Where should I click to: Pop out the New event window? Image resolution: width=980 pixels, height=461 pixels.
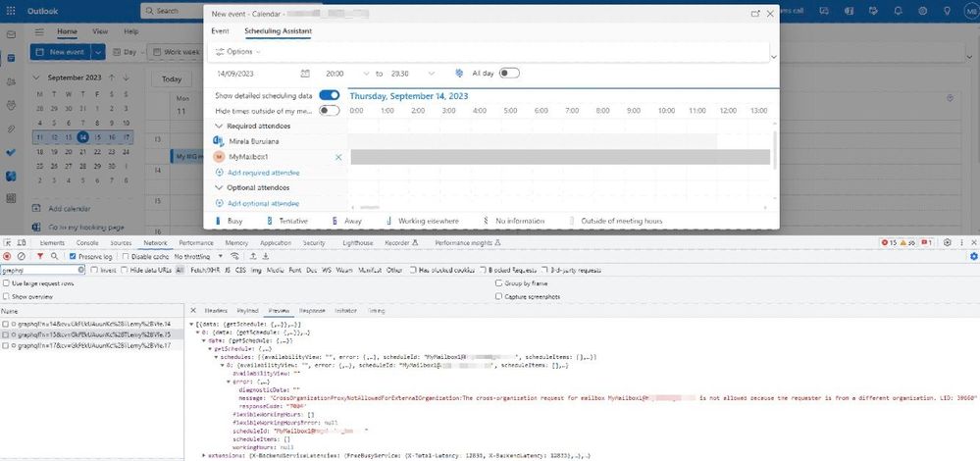[755, 14]
